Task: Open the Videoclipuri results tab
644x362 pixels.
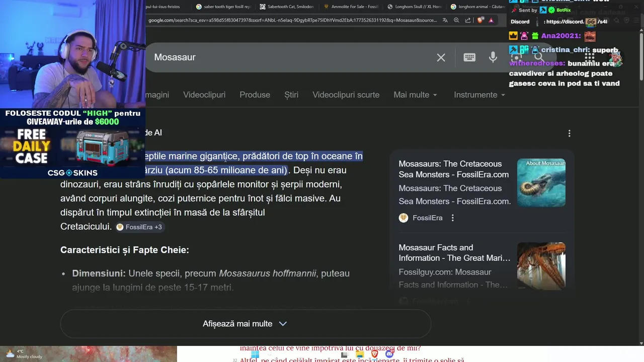Action: coord(204,95)
